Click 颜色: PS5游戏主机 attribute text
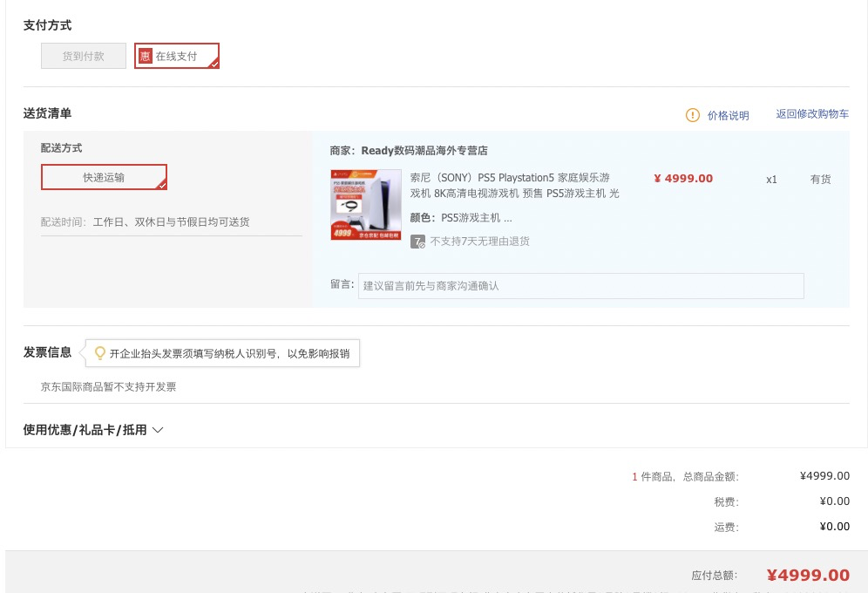868x593 pixels. [x=460, y=218]
